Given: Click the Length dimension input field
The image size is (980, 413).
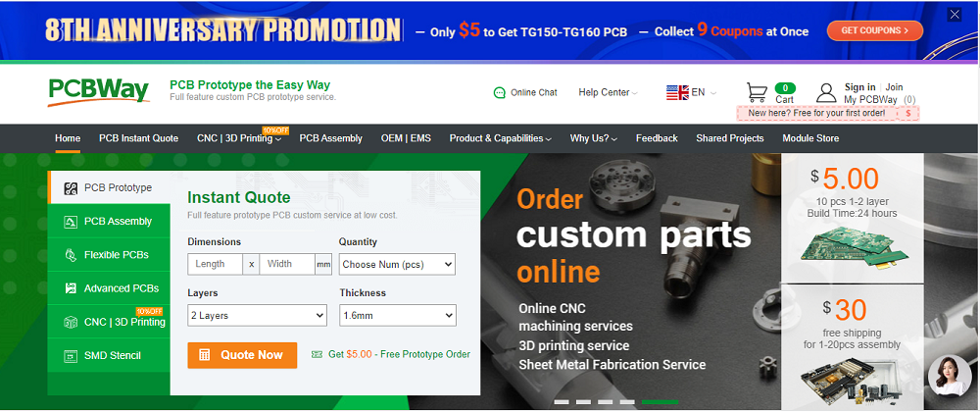Looking at the screenshot, I should pyautogui.click(x=215, y=264).
